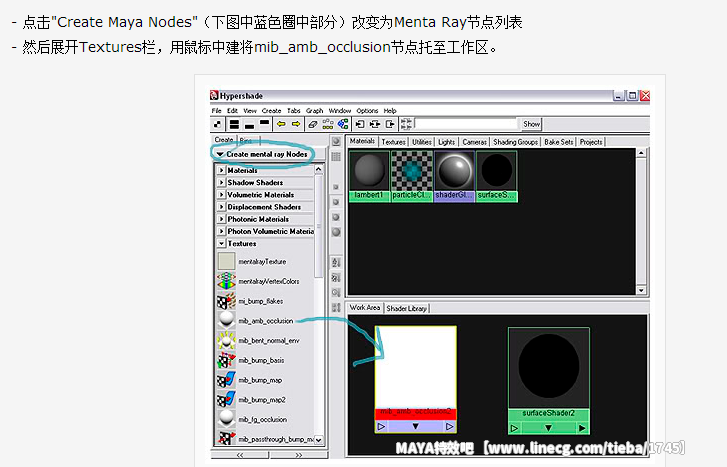Switch to the Shader Library tab
This screenshot has height=467, width=727.
click(x=407, y=308)
